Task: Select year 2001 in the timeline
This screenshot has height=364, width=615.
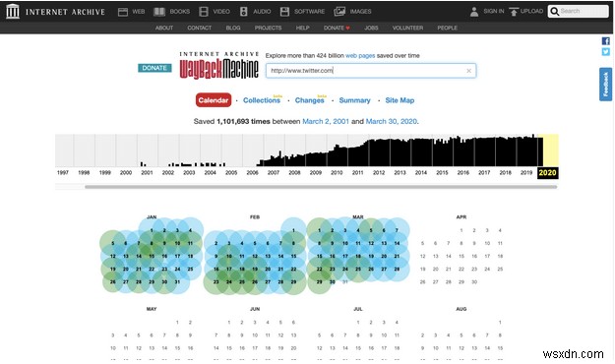Action: pyautogui.click(x=147, y=172)
